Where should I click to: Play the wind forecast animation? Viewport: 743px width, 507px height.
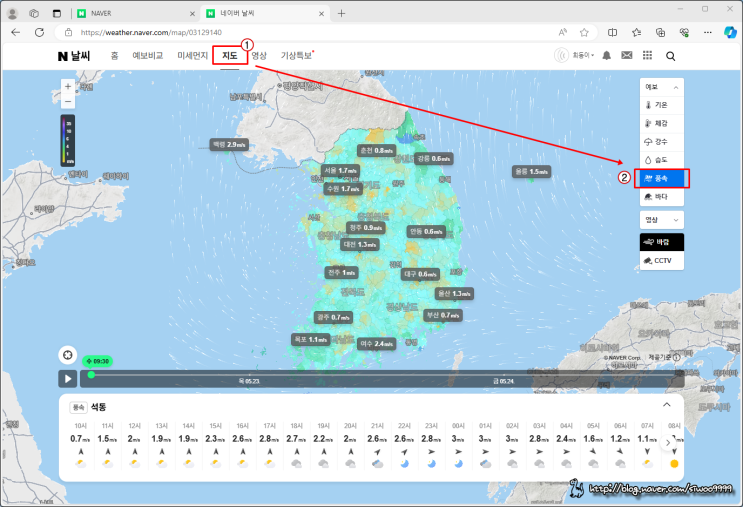coord(68,379)
